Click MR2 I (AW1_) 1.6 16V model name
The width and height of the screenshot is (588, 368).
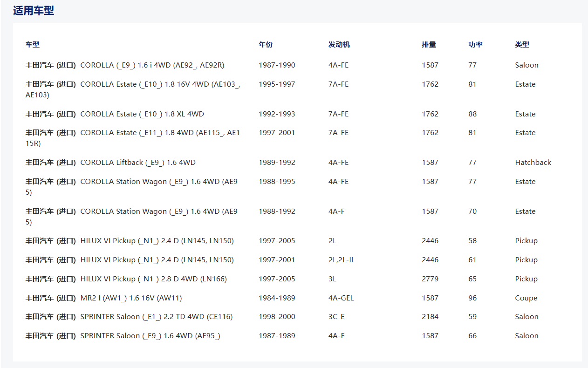coord(131,298)
